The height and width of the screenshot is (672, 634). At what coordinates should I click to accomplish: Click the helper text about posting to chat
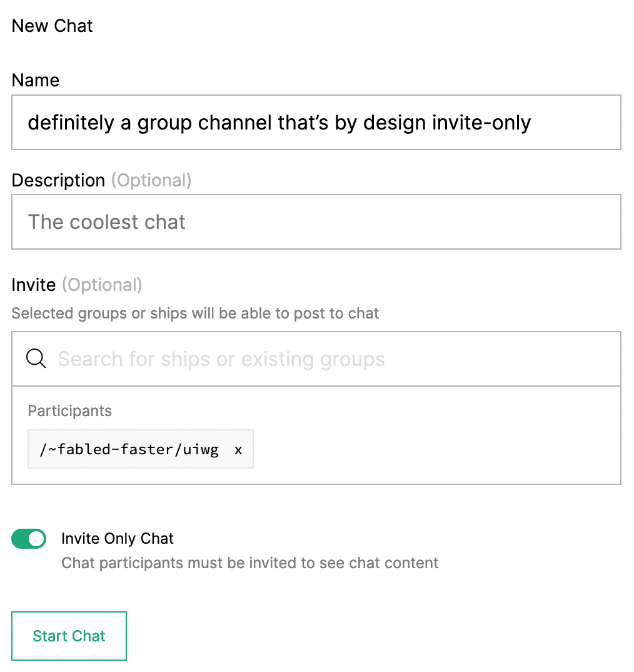pyautogui.click(x=194, y=313)
